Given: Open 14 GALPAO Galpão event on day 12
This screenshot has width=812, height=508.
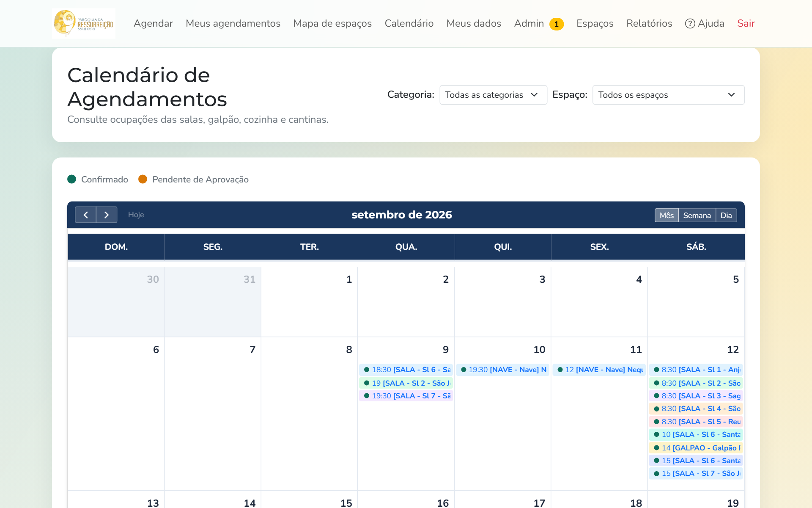Looking at the screenshot, I should (x=696, y=448).
